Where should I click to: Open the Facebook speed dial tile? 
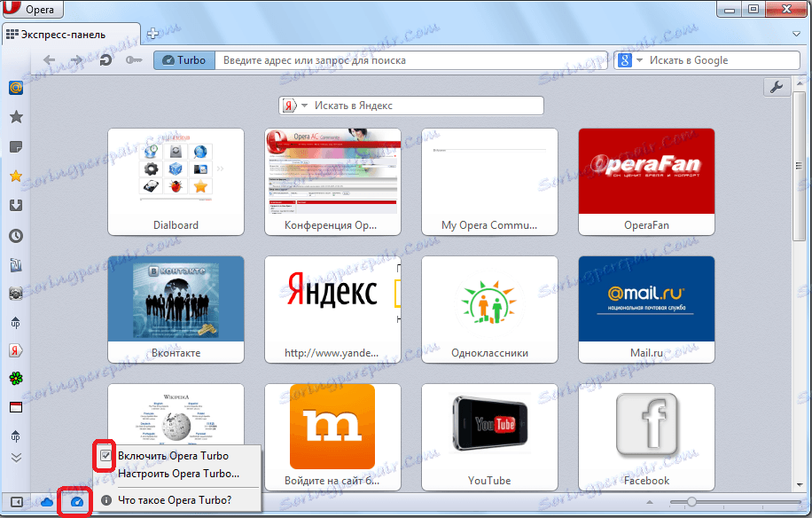(x=647, y=437)
